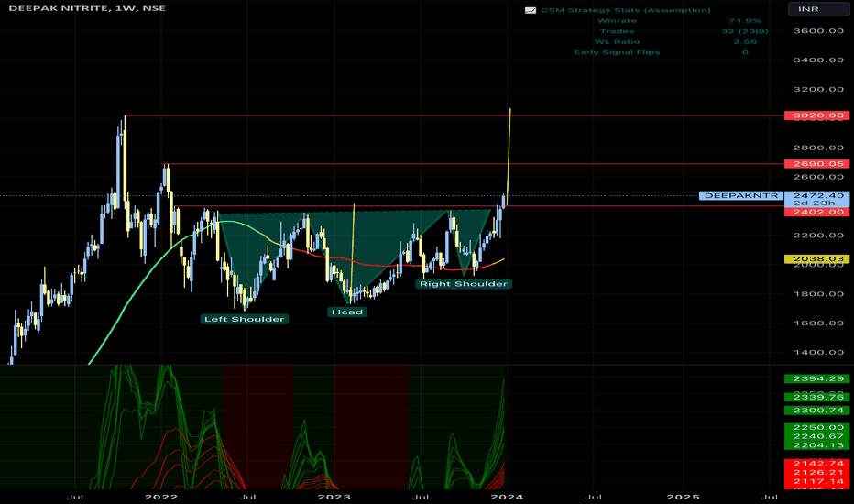Screen dimensions: 854x504
Task: Click the 1400.00 price axis tick
Action: (818, 352)
